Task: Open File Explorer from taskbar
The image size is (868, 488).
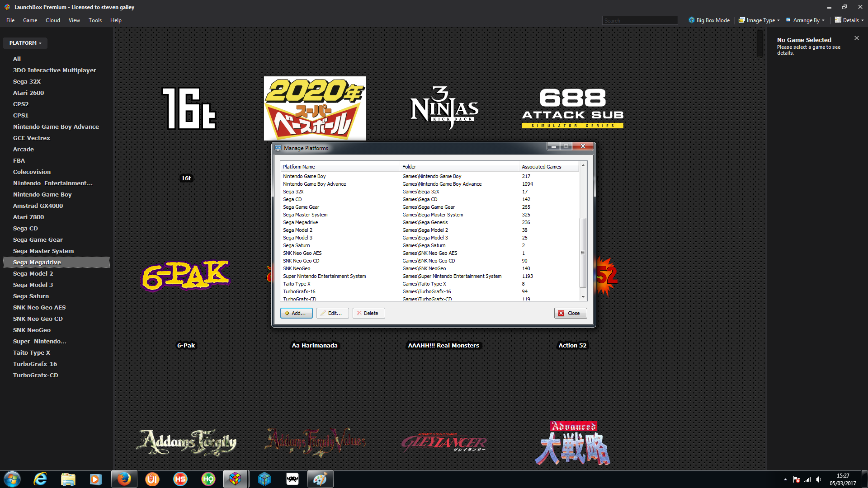Action: point(68,479)
